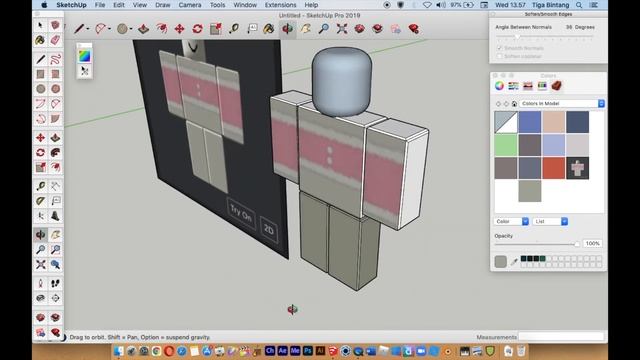Toggle the Smooth Normals checkbox
The image size is (640, 360).
click(500, 48)
